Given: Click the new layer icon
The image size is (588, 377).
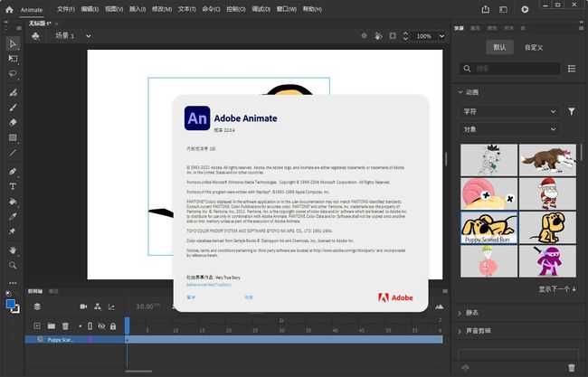Looking at the screenshot, I should pyautogui.click(x=37, y=326).
